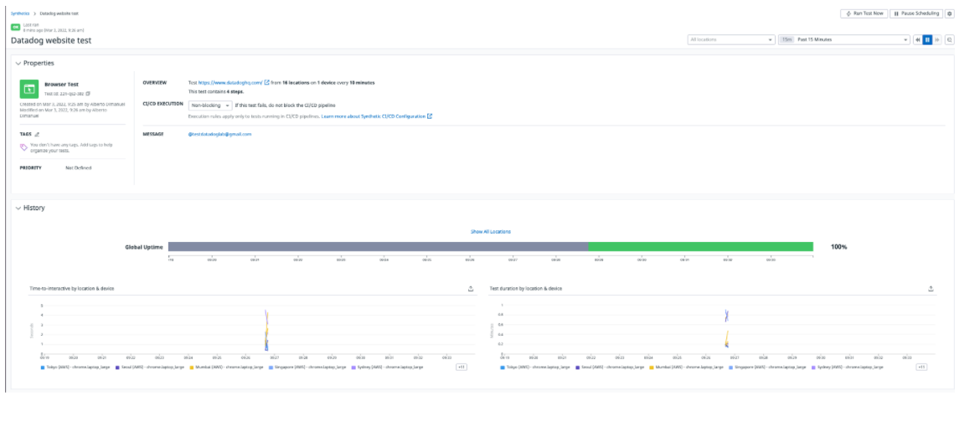Open the All locations dropdown
Viewport: 980px width, 427px height.
[731, 39]
